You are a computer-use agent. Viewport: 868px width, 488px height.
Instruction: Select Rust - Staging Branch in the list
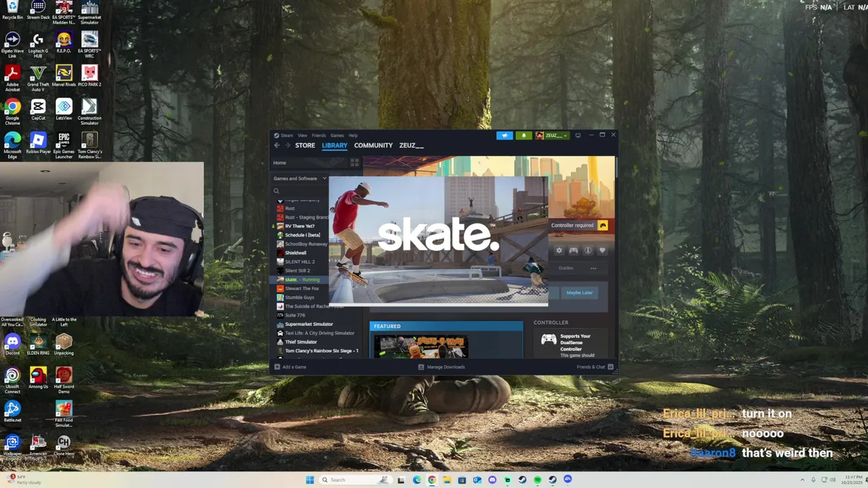[x=302, y=217]
